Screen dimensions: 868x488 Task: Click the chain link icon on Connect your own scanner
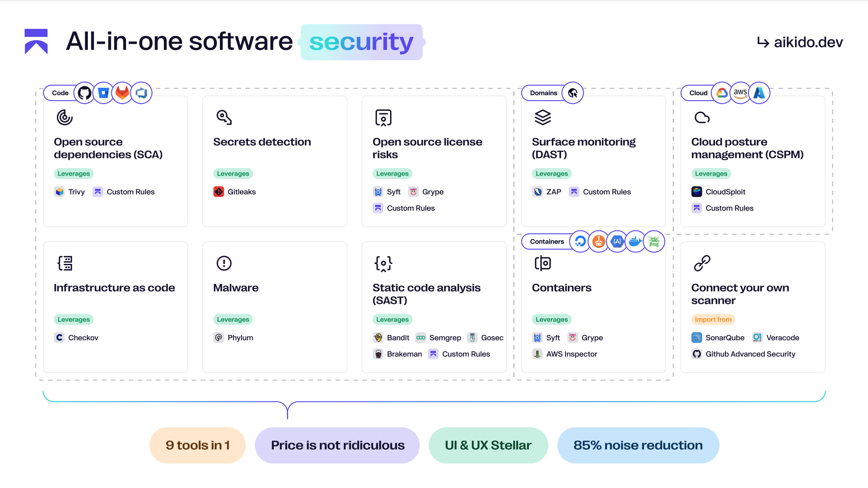[702, 263]
